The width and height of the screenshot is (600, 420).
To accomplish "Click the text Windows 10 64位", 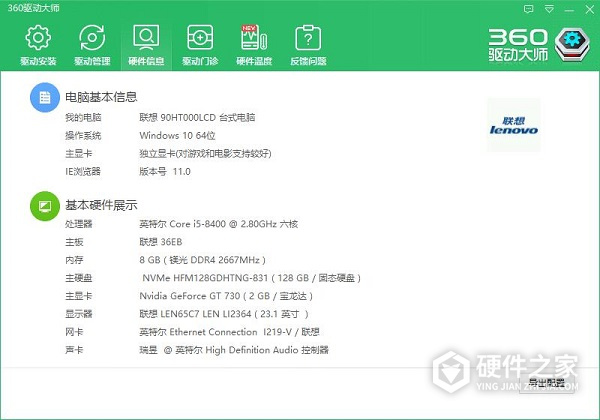I will 177,135.
